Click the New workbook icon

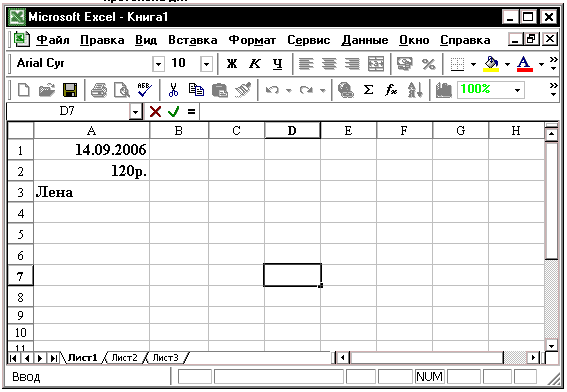[x=24, y=90]
